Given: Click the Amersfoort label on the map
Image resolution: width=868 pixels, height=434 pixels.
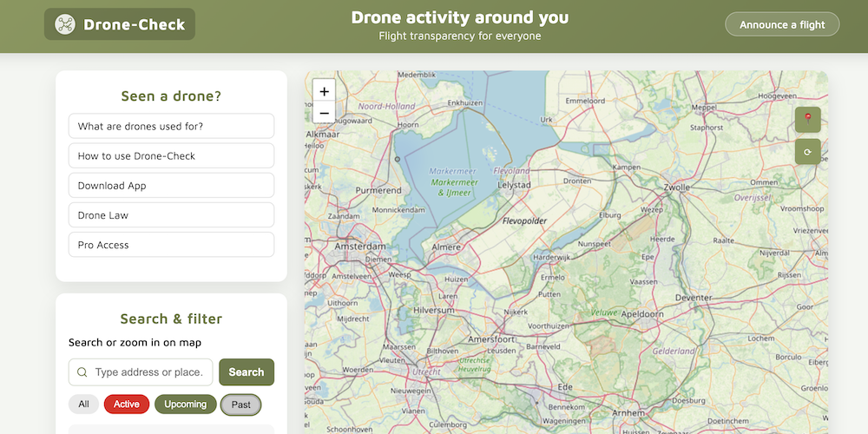Looking at the screenshot, I should click(491, 339).
